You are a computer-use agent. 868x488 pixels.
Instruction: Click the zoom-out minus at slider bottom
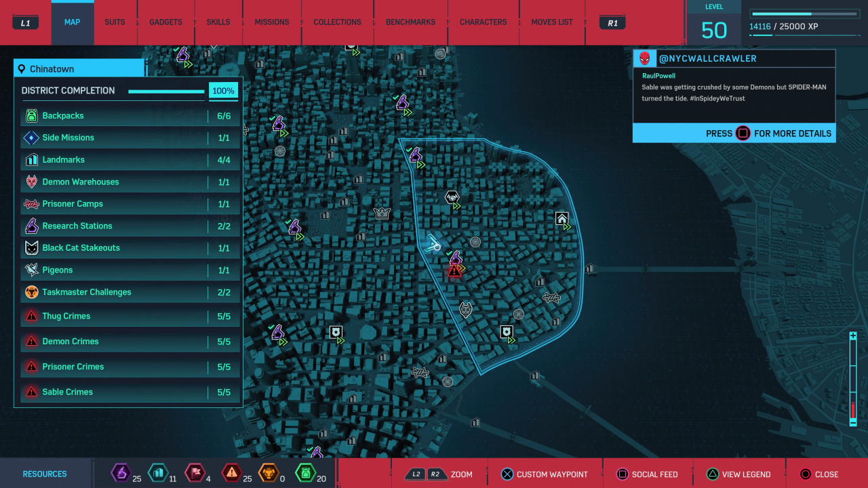tap(853, 422)
